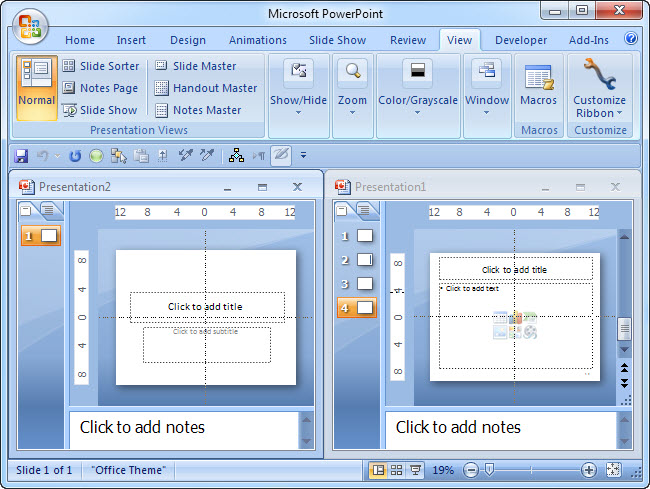Click the title placeholder in Presentation2 slide
Viewport: 650px width, 489px height.
coord(207,307)
